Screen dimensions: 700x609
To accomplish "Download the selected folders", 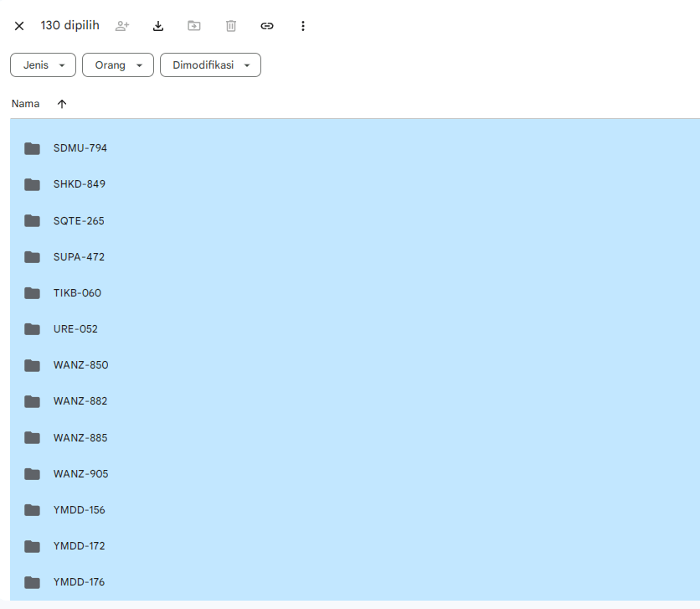I will click(158, 26).
